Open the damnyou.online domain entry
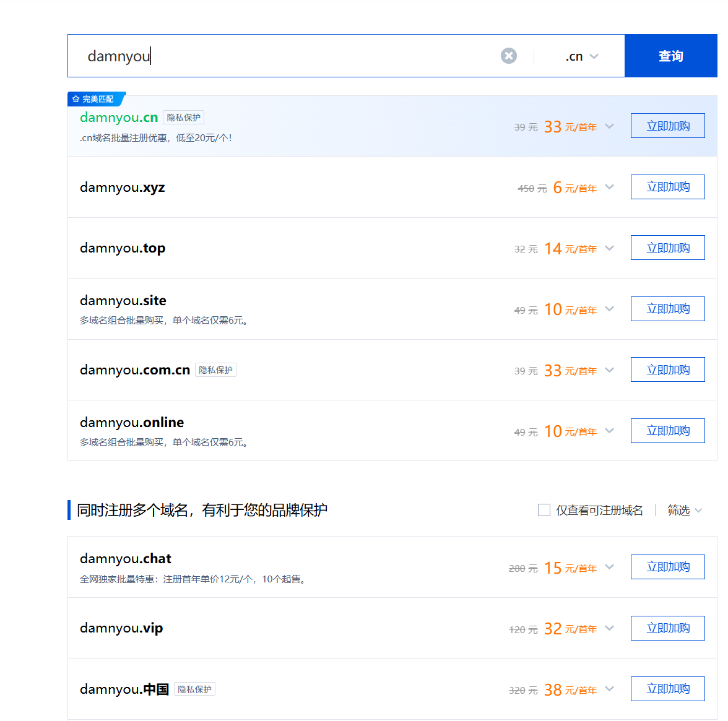728x721 pixels. pos(132,423)
